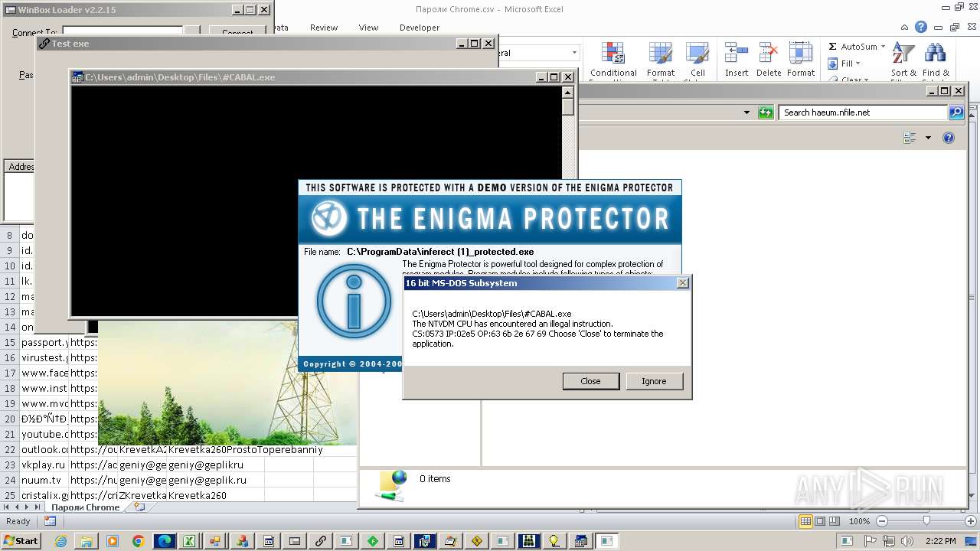
Task: Click Explorer change-view icon
Action: coord(910,138)
